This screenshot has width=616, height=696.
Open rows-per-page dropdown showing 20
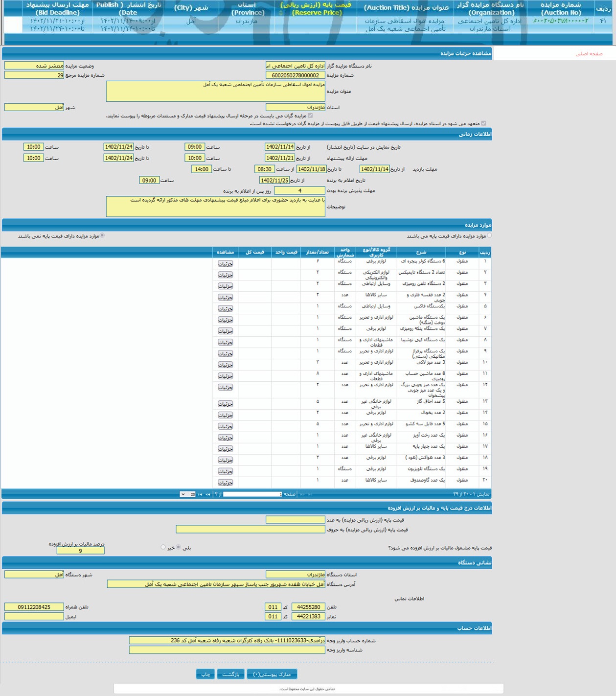(x=188, y=494)
